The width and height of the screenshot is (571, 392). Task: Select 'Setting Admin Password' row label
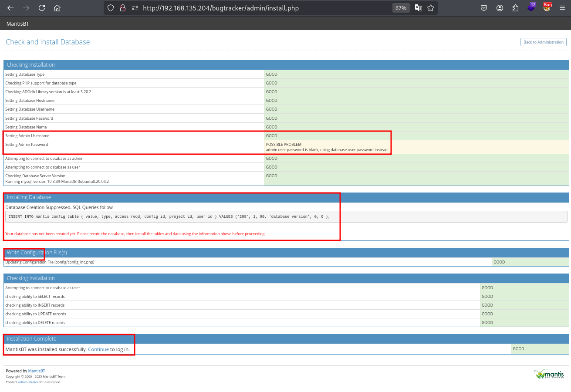[x=27, y=145]
